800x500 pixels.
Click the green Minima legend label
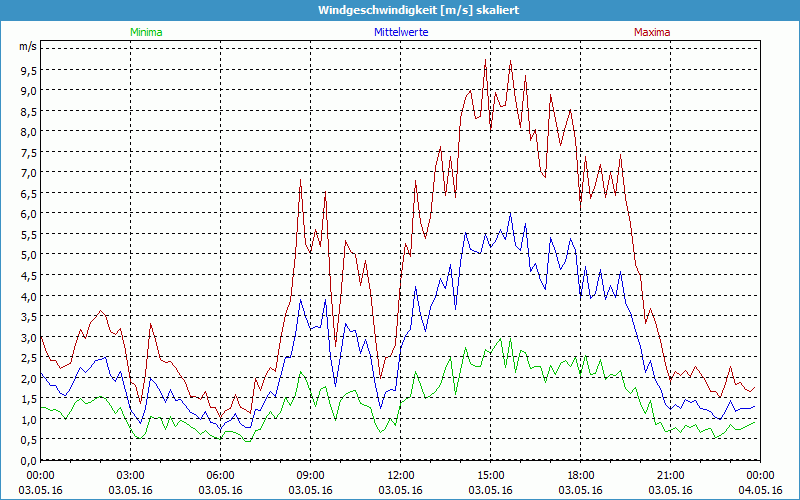pyautogui.click(x=145, y=32)
